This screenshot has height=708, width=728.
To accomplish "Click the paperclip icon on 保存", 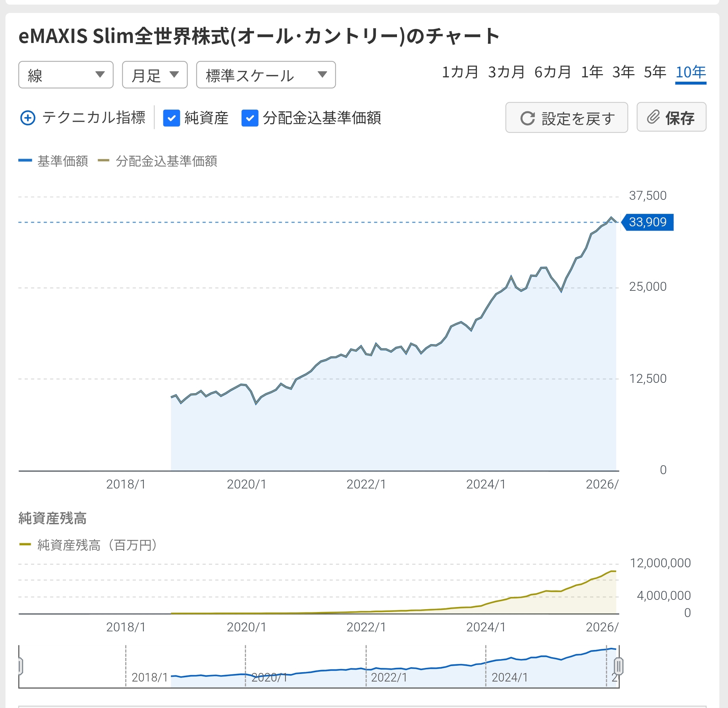I will 653,117.
